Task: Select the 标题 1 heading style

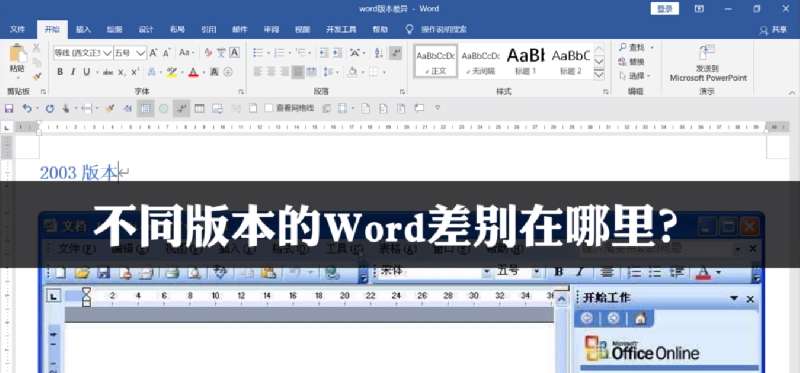Action: (526, 61)
